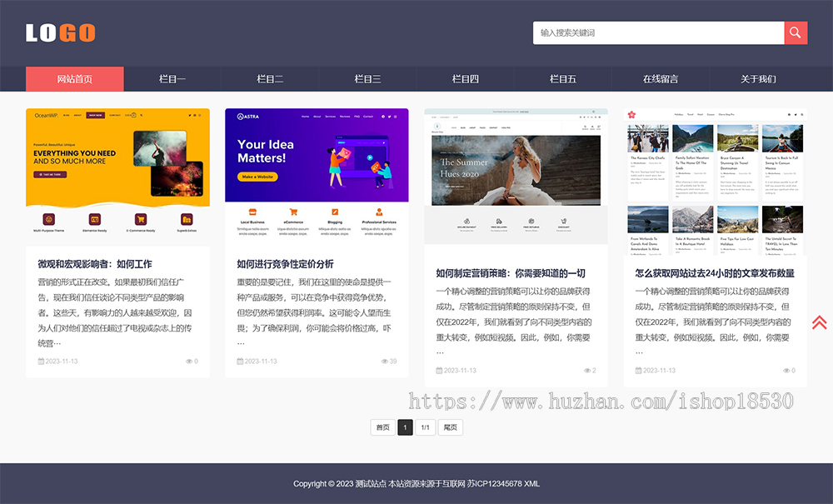The image size is (833, 504).
Task: Open the OceanWP yellow thumbnail
Action: point(118,177)
